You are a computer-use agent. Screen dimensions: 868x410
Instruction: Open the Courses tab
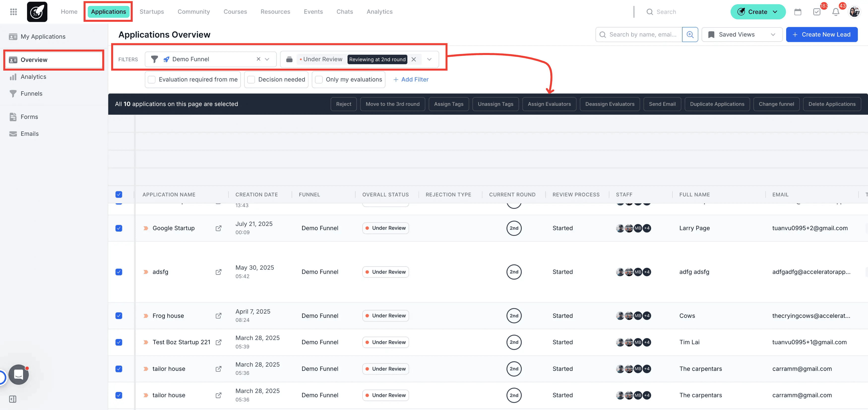(x=235, y=12)
